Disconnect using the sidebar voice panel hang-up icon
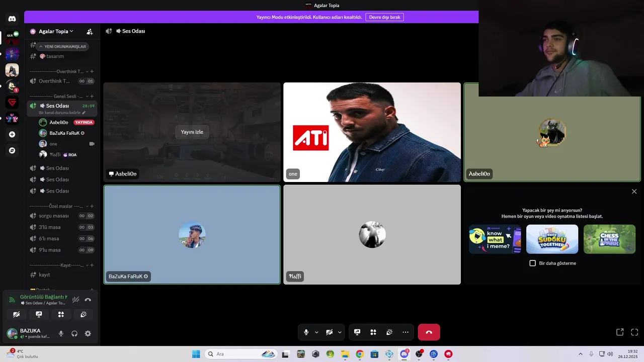The width and height of the screenshot is (644, 362). [x=88, y=300]
